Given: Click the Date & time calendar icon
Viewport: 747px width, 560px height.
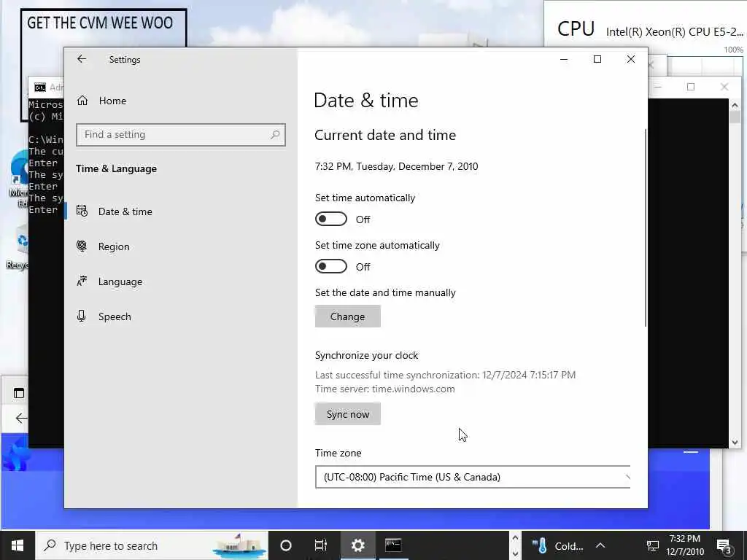Looking at the screenshot, I should (x=82, y=211).
